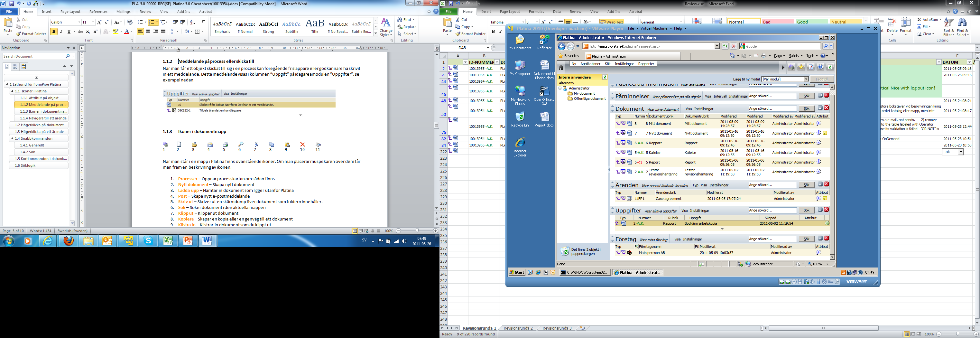The width and height of the screenshot is (980, 338).
Task: Switch to Revisionsrunda 2 sheet in Excel
Action: click(518, 328)
